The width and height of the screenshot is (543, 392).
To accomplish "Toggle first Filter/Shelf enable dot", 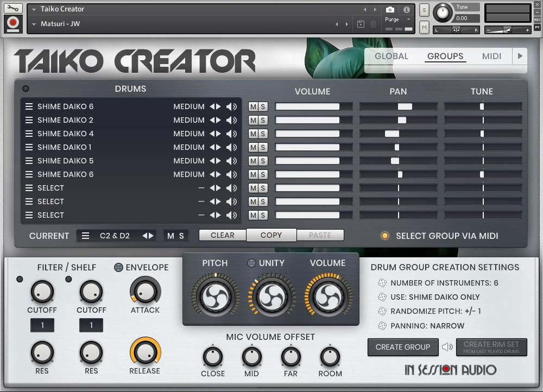I will point(20,279).
